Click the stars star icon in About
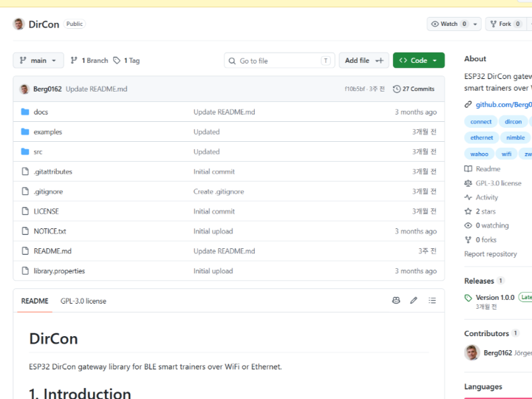532x399 pixels. click(x=468, y=211)
